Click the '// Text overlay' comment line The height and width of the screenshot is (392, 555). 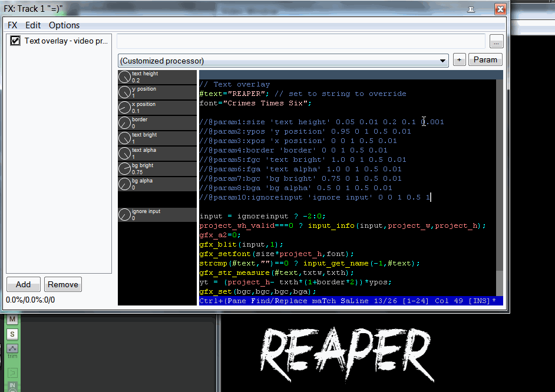point(234,85)
